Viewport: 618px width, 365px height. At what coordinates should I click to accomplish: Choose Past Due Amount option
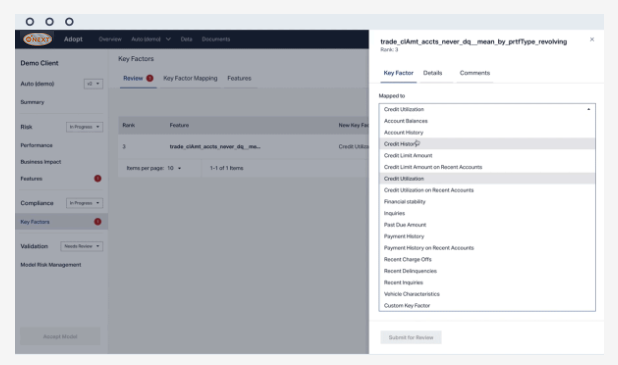coord(487,225)
